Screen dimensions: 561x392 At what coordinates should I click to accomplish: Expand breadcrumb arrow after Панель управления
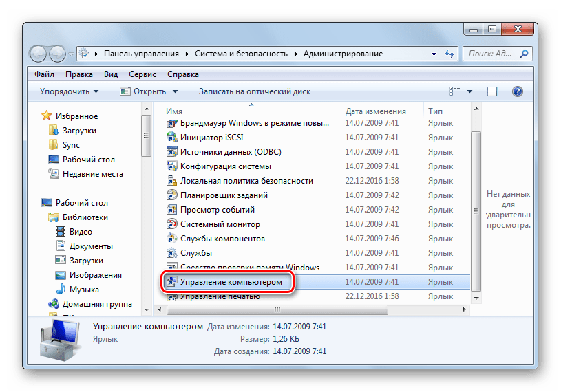[187, 54]
